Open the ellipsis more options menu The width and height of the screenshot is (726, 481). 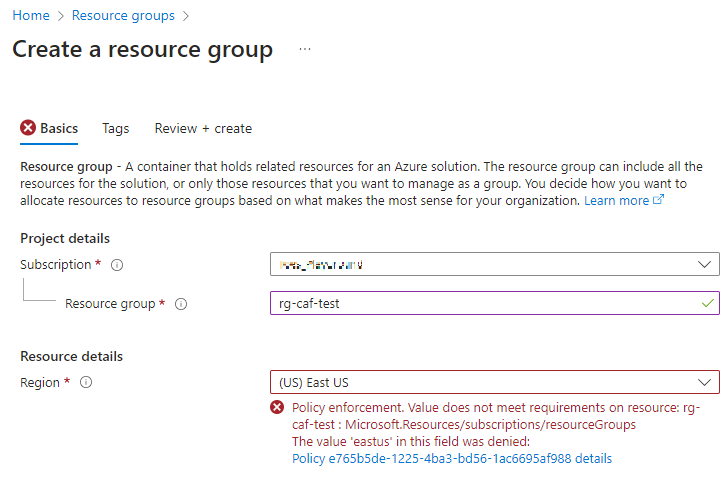(x=305, y=49)
